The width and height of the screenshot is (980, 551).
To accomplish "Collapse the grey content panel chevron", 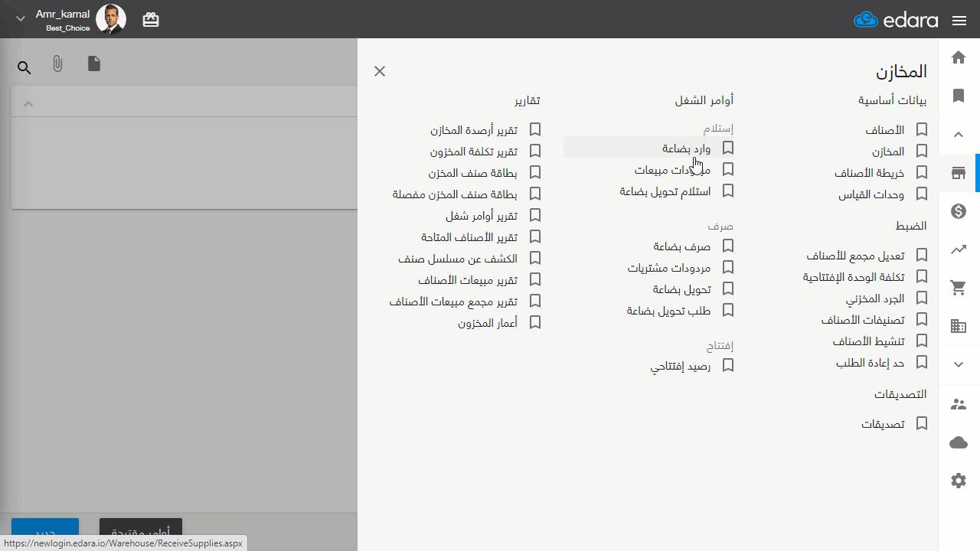I will (x=28, y=103).
